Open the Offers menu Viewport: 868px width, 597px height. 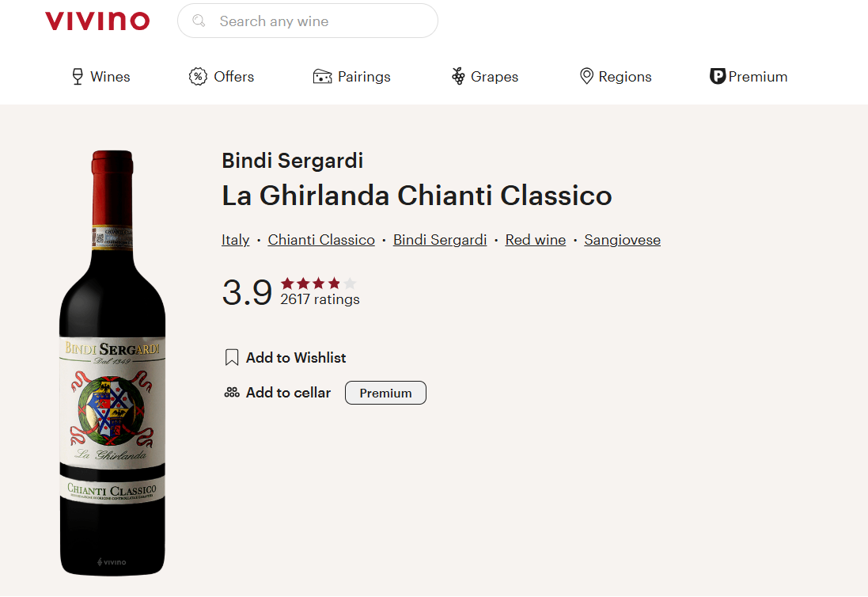(x=233, y=77)
